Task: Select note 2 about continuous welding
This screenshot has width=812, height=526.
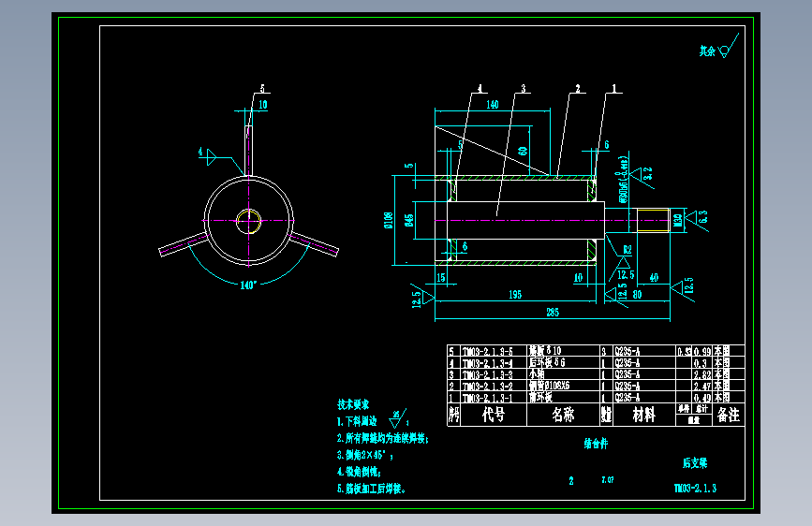Action: 383,439
